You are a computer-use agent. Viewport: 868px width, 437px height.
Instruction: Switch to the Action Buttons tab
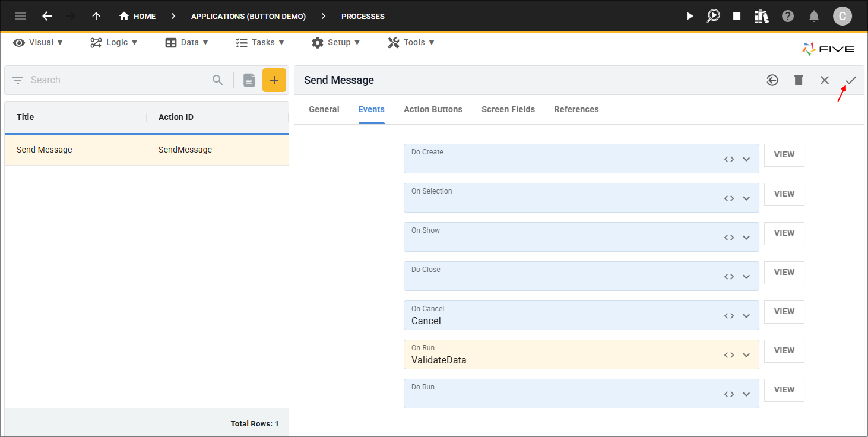point(433,109)
